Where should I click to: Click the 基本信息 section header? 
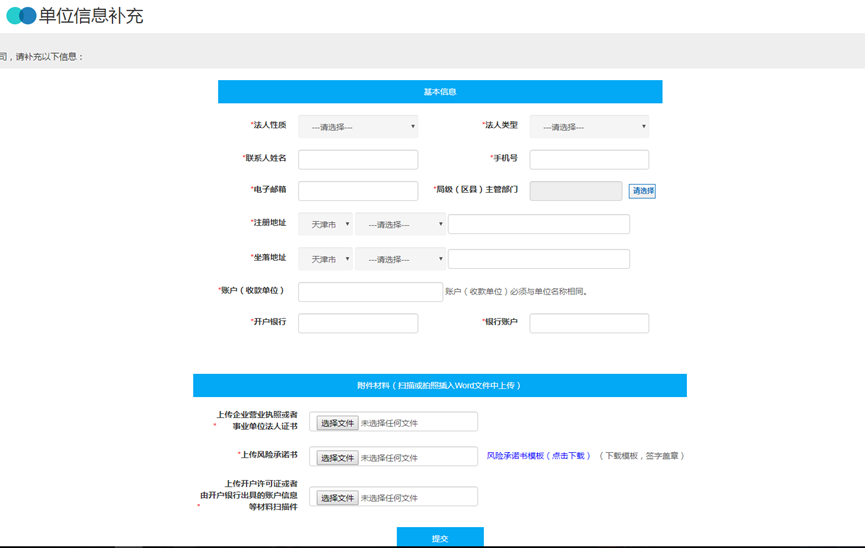click(x=440, y=92)
